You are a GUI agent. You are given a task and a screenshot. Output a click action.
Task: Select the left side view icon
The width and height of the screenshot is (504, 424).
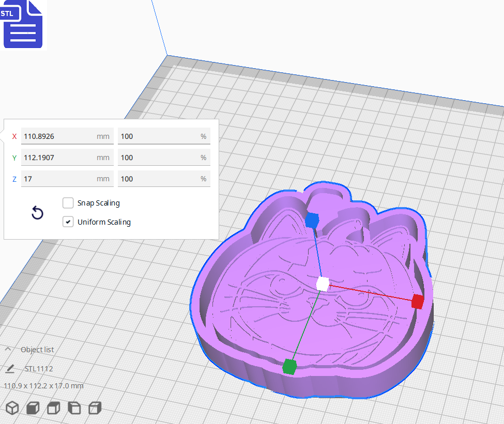click(74, 407)
